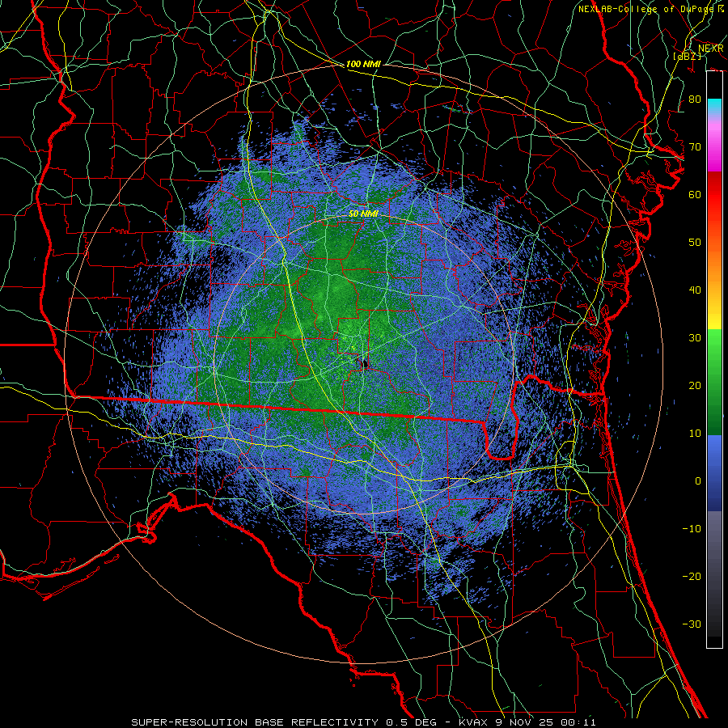728x728 pixels.
Task: Click the 00:11 timestamp in the caption
Action: click(x=578, y=722)
